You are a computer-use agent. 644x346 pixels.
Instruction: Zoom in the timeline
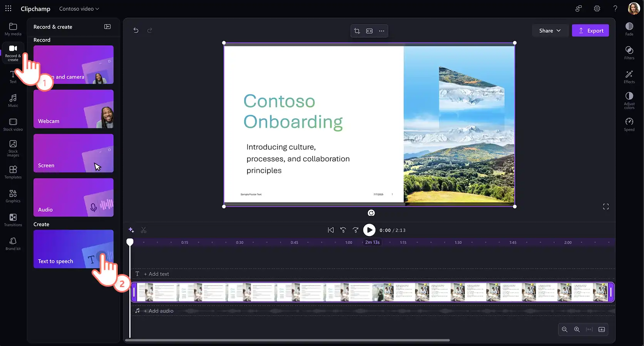[577, 329]
